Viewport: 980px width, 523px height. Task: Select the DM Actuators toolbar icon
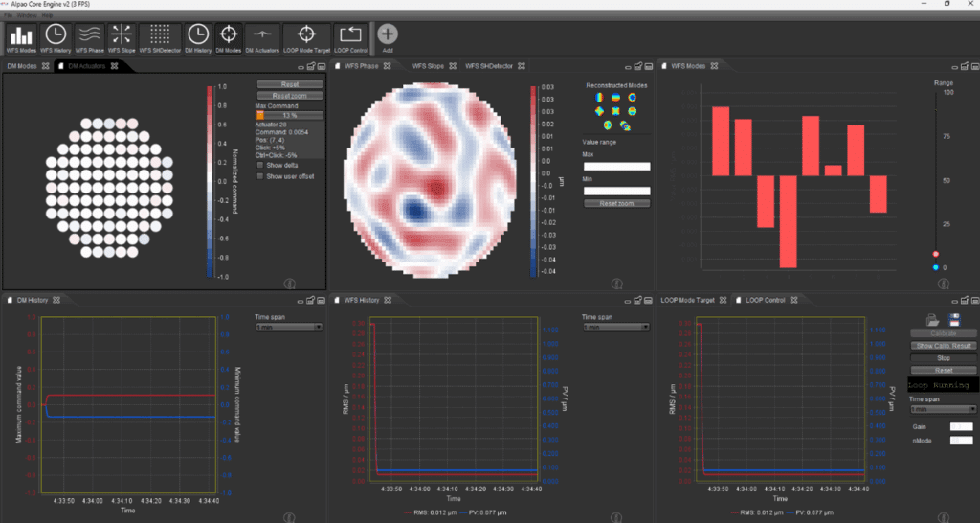pos(263,37)
